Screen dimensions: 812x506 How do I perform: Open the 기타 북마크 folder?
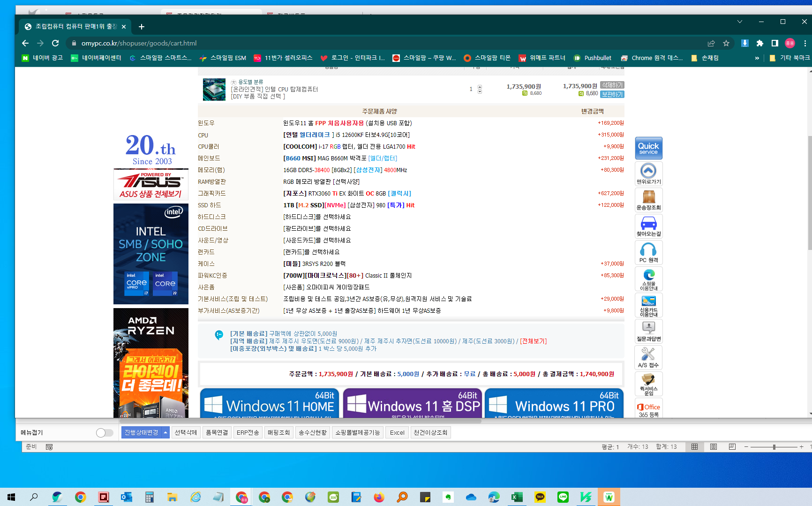click(790, 58)
